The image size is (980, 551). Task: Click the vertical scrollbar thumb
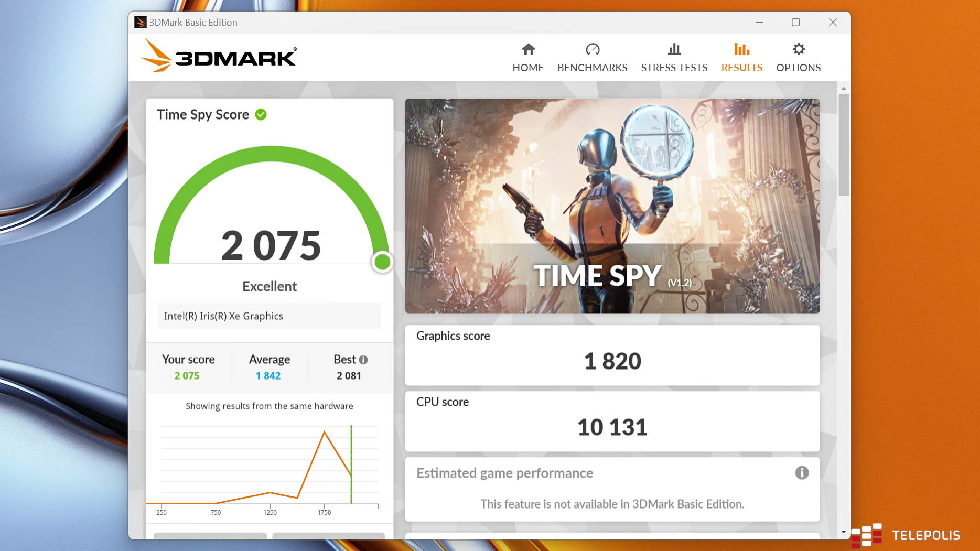(843, 144)
